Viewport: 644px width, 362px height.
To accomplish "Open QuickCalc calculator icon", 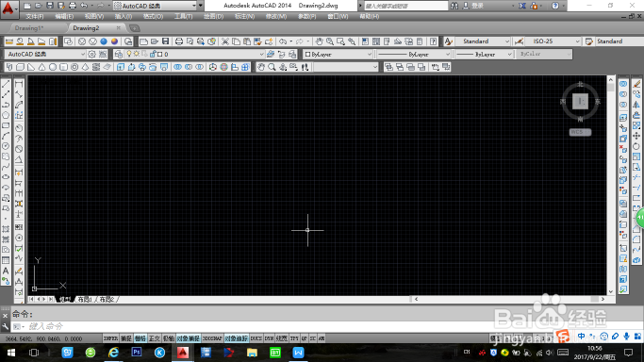I will [x=420, y=41].
